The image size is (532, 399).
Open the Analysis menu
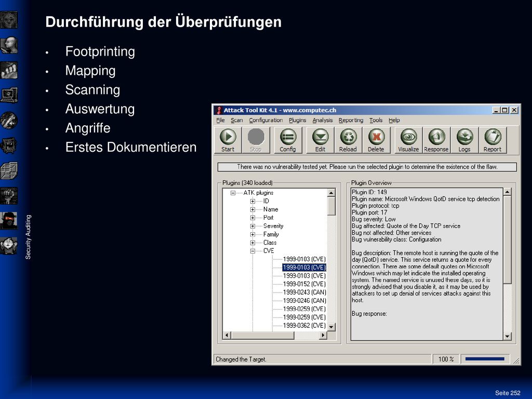tap(322, 120)
